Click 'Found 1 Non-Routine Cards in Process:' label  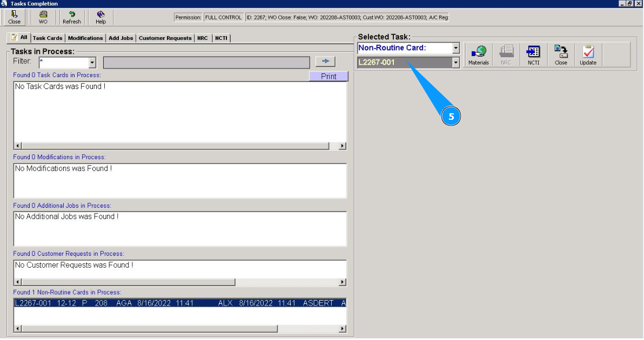click(x=67, y=293)
